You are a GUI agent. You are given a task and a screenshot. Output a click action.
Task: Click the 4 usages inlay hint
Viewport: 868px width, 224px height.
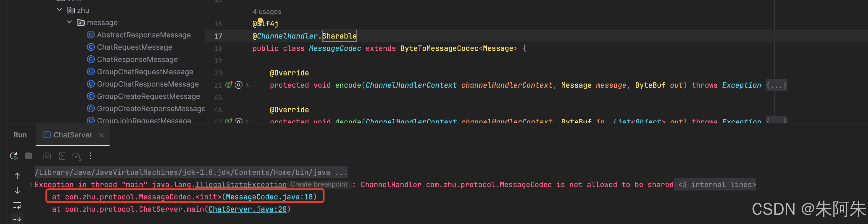(267, 11)
